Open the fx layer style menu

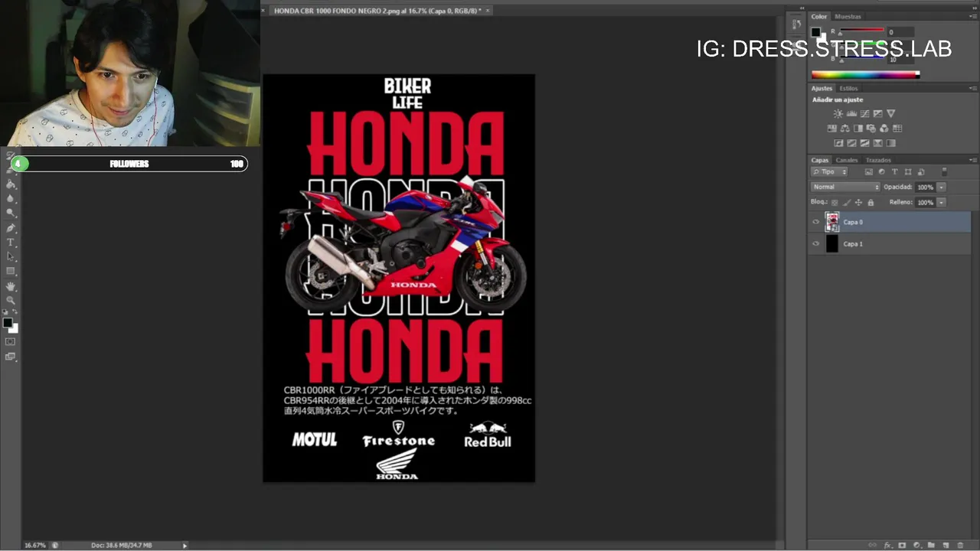click(888, 545)
